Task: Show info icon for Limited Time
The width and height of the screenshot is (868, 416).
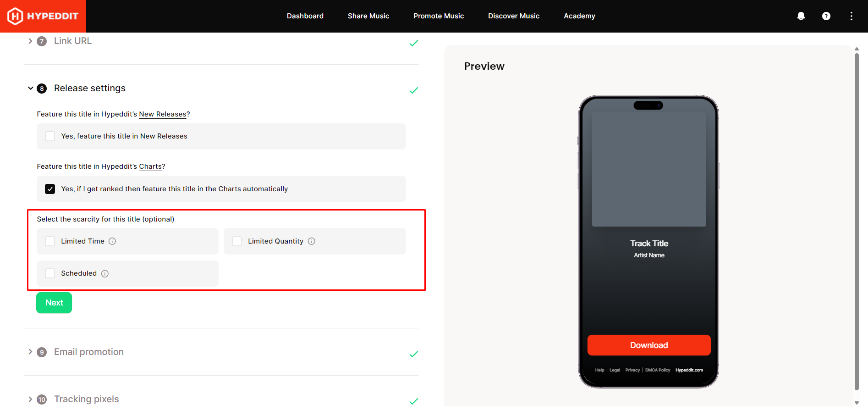Action: click(112, 241)
